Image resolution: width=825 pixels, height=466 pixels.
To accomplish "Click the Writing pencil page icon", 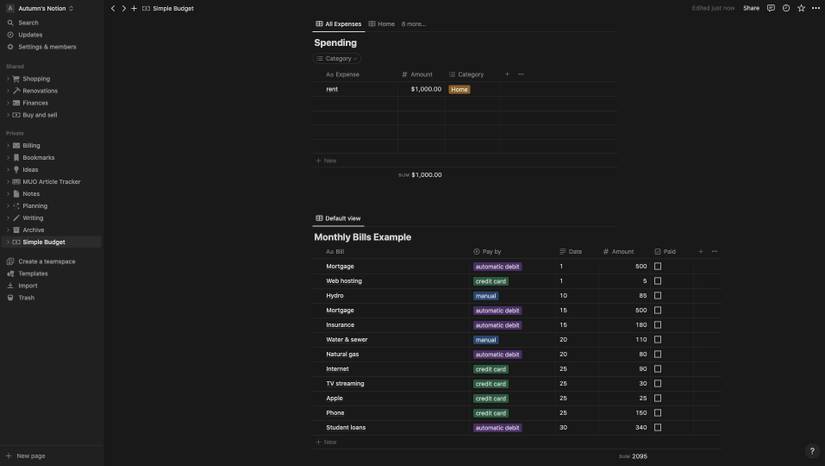I will click(16, 218).
